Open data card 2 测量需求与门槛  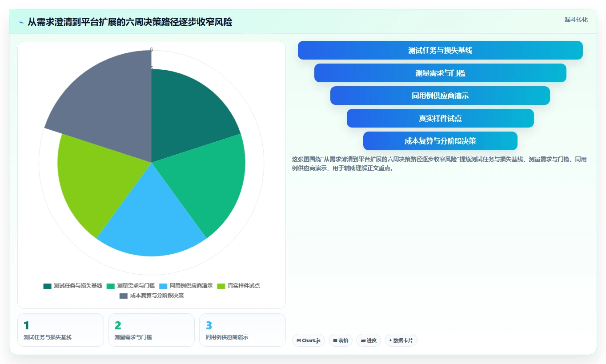[152, 330]
